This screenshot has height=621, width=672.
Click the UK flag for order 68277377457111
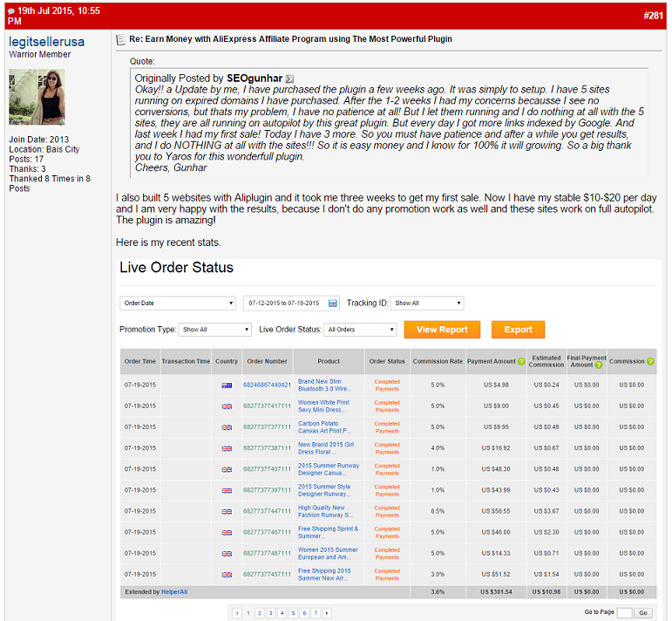pyautogui.click(x=227, y=575)
